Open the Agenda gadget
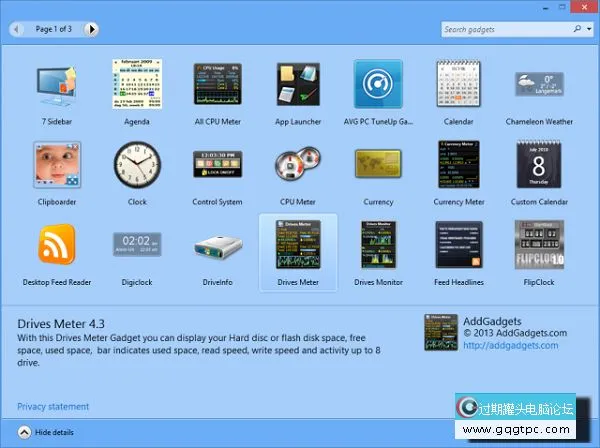Image resolution: width=600 pixels, height=448 pixels. click(x=137, y=86)
